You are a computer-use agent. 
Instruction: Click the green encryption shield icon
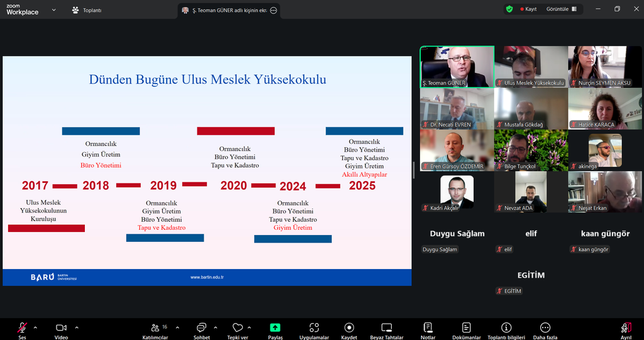point(509,9)
